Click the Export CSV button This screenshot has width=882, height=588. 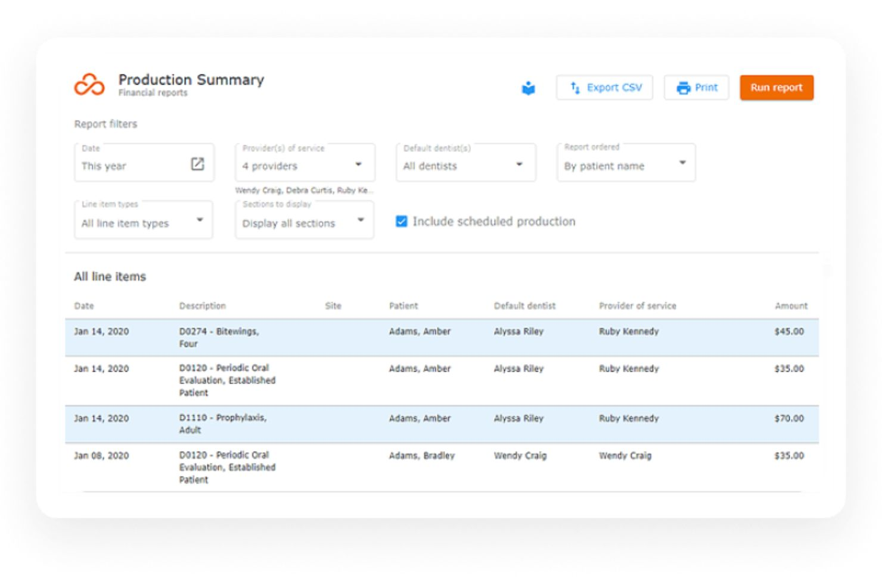(x=604, y=88)
